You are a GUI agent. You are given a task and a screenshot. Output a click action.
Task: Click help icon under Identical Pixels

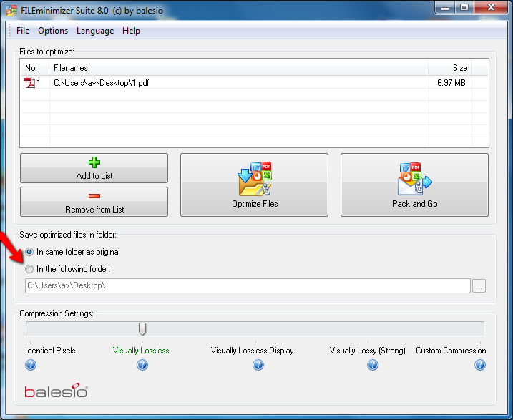31,365
